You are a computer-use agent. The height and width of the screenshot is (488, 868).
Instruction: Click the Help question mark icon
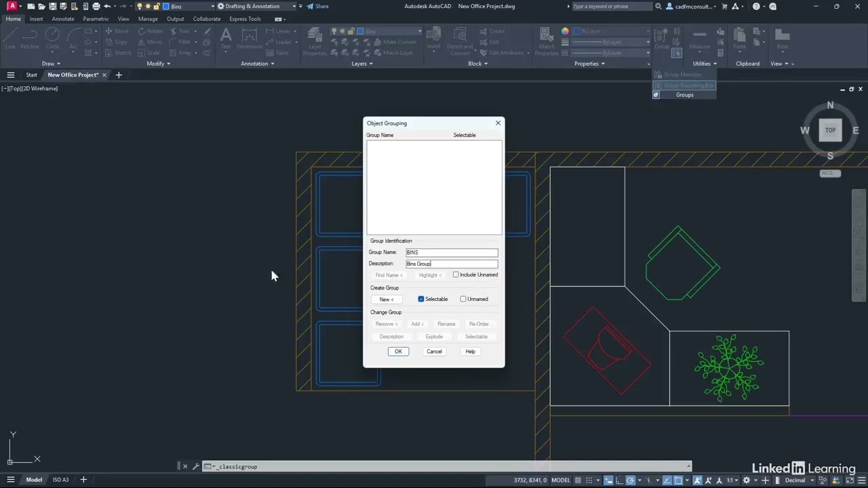tap(756, 6)
